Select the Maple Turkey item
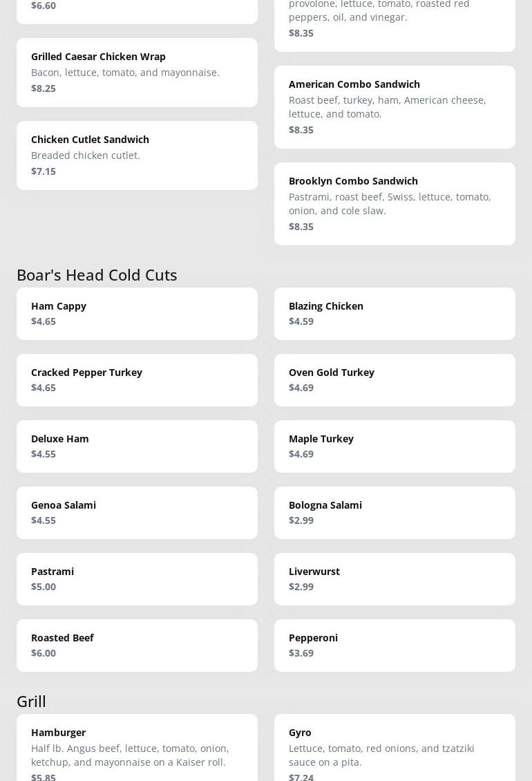532x781 pixels. [x=395, y=446]
